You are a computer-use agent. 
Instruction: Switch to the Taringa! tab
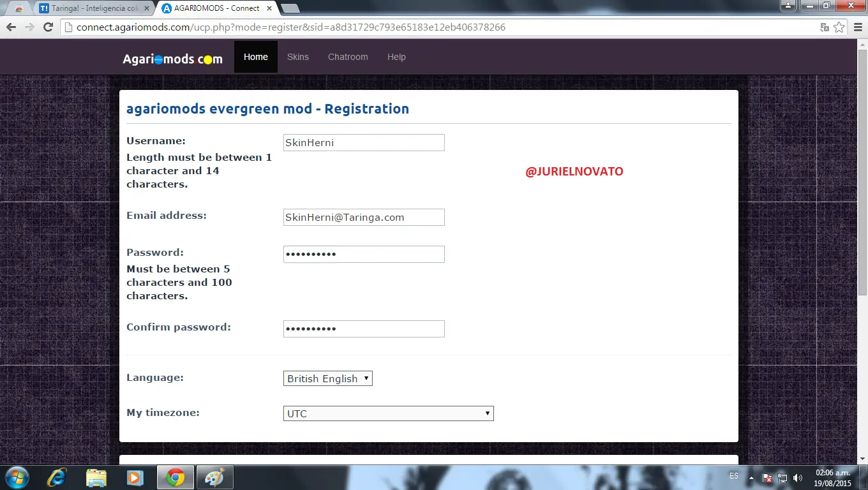pos(93,8)
